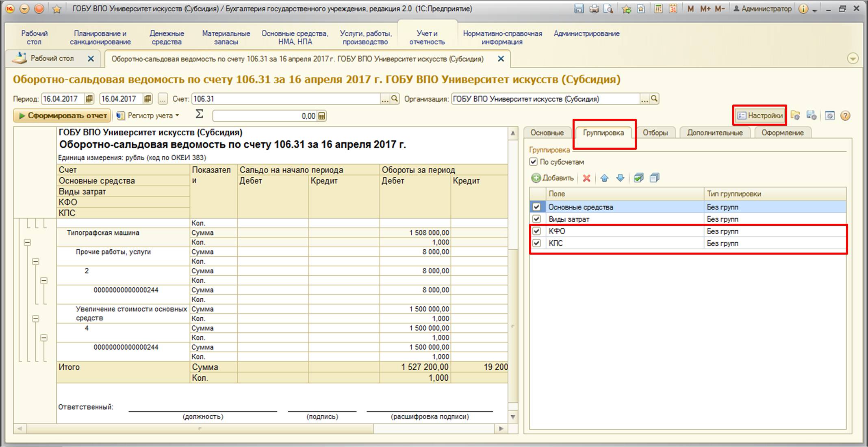Click the Сформировать отчет button
The image size is (868, 447).
(x=62, y=116)
